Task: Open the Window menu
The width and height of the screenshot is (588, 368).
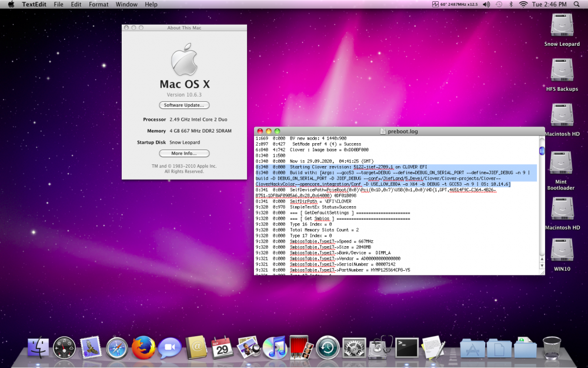Action: pyautogui.click(x=126, y=5)
